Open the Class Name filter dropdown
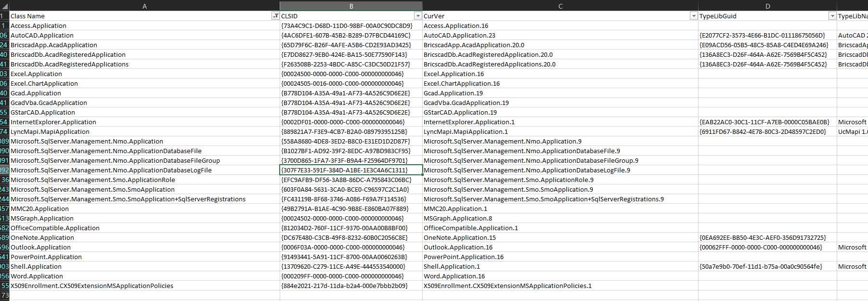Screen dimensions: 868x301 [275, 16]
